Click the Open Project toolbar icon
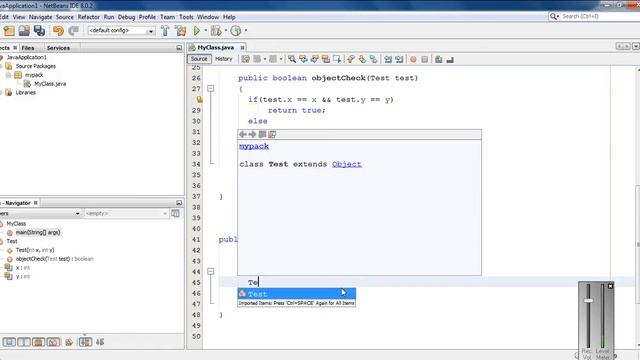Viewport: 640px width, 360px height. click(24, 31)
